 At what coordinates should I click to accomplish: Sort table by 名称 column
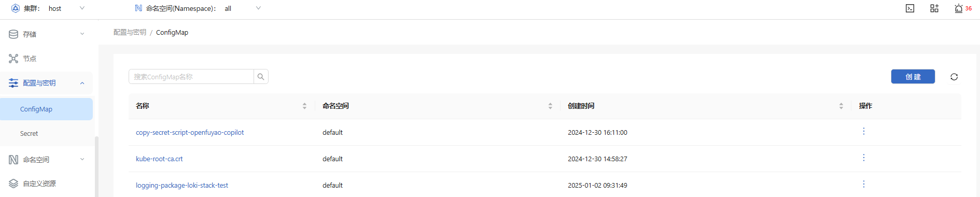coord(304,106)
